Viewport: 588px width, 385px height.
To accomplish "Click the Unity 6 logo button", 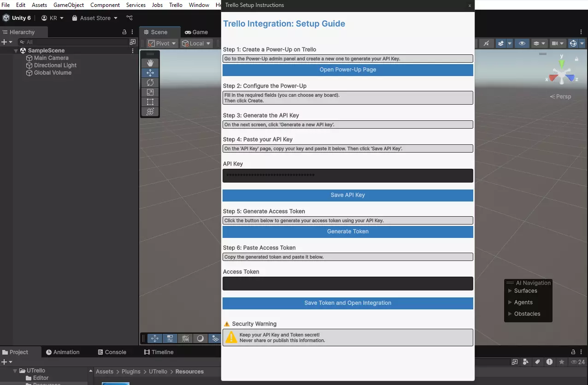I will (x=17, y=18).
